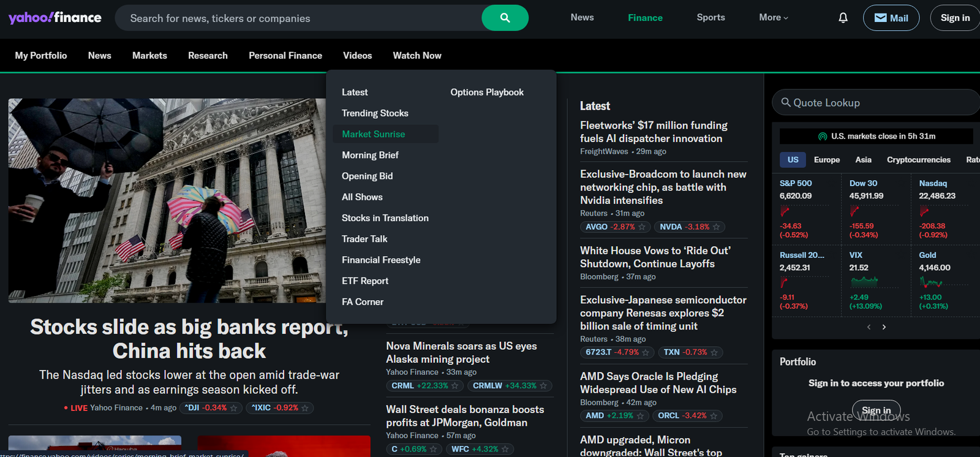Switch to the Asia markets tab
The width and height of the screenshot is (980, 457).
[x=863, y=160]
